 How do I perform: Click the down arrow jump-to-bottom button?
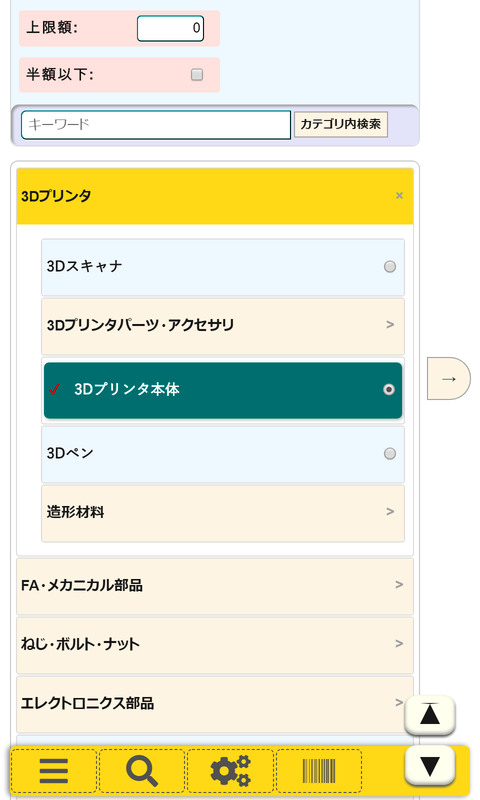430,765
